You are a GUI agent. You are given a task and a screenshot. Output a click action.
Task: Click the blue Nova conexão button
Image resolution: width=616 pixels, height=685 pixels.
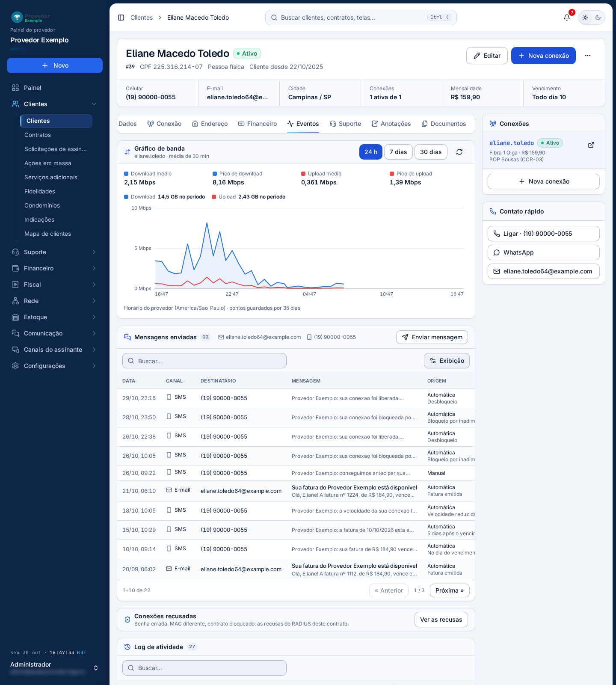pos(543,56)
